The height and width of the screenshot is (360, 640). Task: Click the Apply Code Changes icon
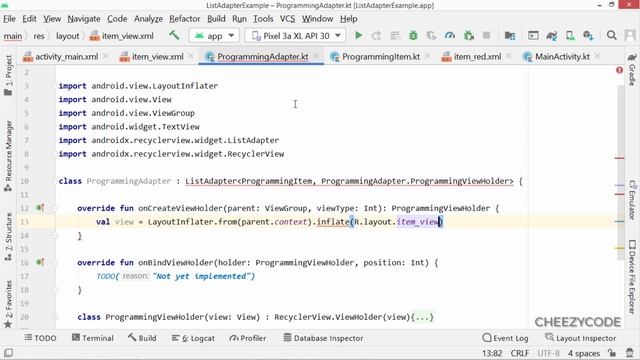coord(395,36)
